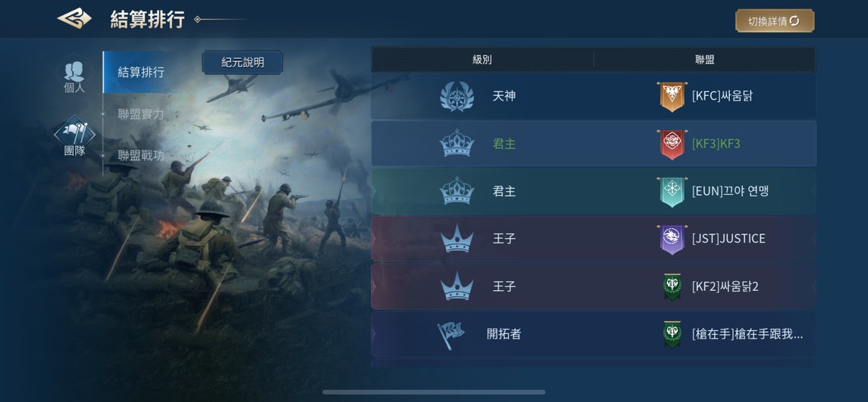868x402 pixels.
Task: Open the 紀元說明 era explanation
Action: [242, 63]
